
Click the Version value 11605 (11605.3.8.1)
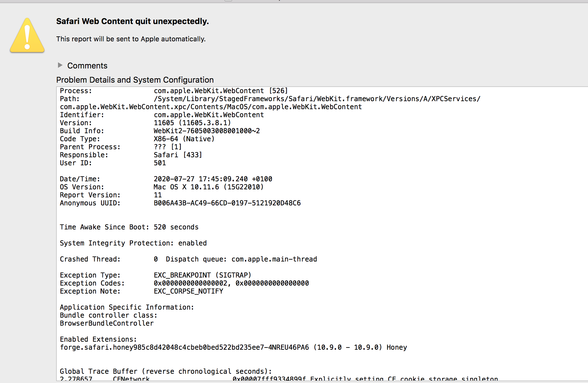[192, 123]
